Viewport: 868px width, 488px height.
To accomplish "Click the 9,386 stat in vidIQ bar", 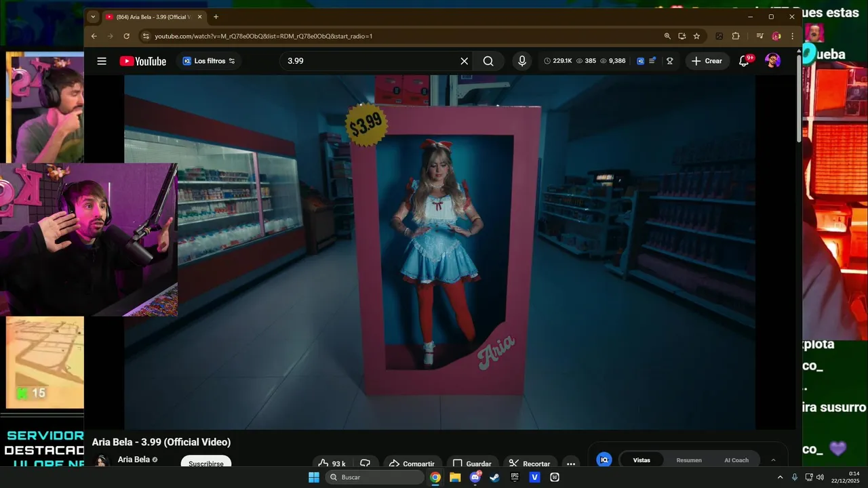I will [612, 61].
